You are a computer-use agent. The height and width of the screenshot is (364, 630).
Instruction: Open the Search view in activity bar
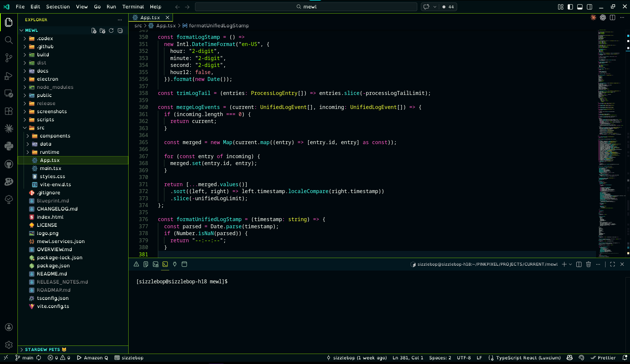point(9,40)
